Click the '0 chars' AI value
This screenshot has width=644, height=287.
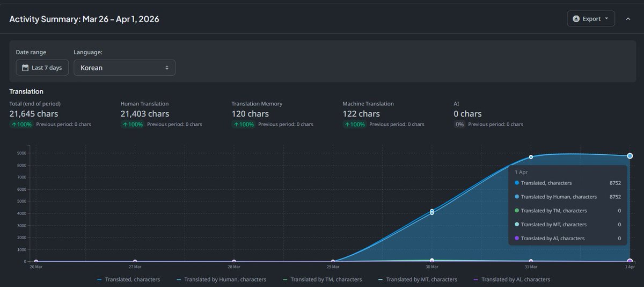pos(468,114)
